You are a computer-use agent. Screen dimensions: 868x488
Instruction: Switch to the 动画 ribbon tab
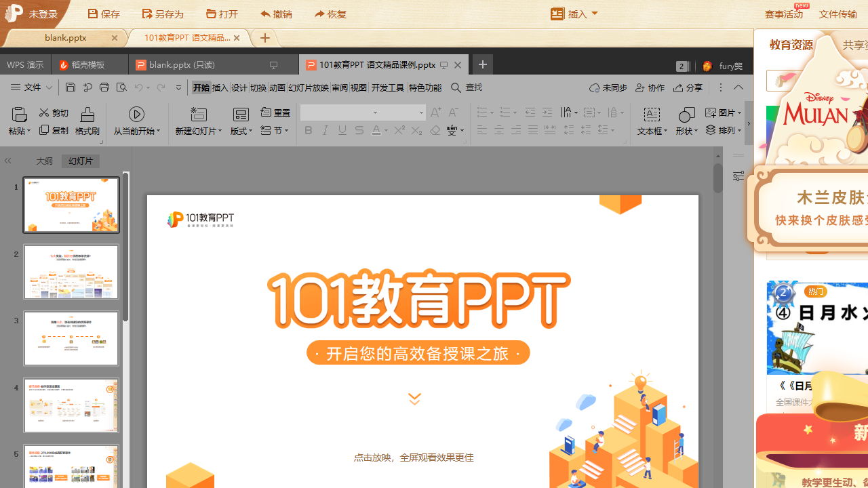tap(277, 87)
